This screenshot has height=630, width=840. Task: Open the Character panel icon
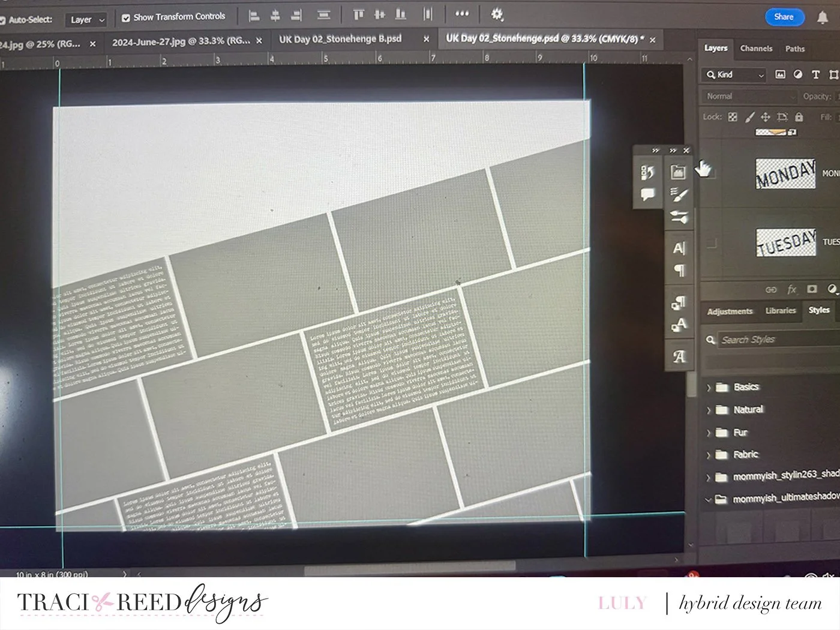679,248
